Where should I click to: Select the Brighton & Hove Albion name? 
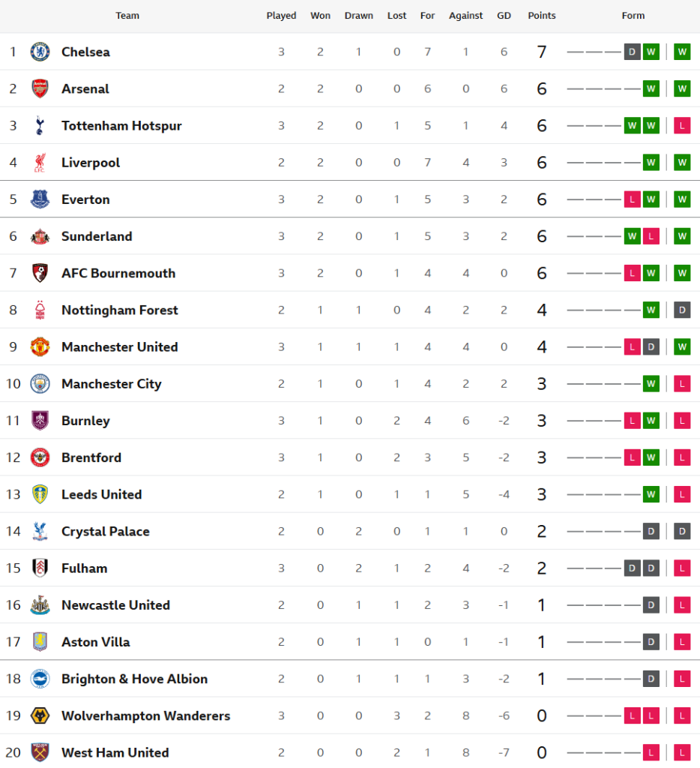click(134, 679)
